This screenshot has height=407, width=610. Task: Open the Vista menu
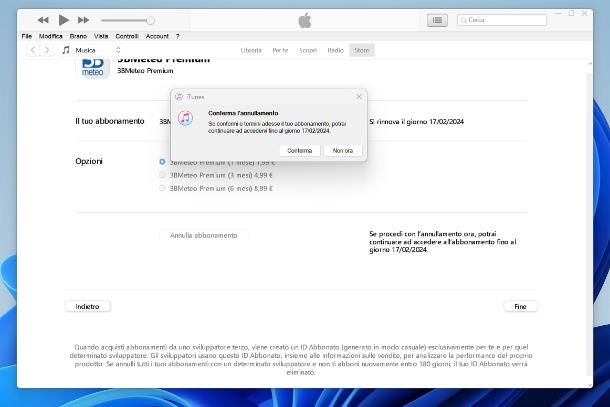pyautogui.click(x=101, y=36)
